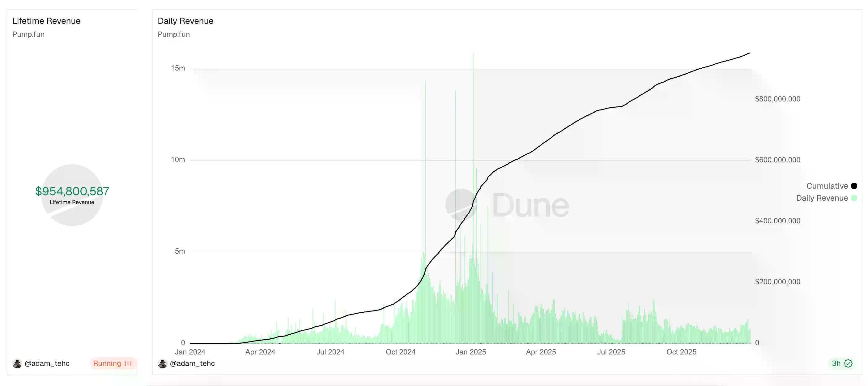Toggle the Cumulative series in the legend
Screen dimensions: 868x386
[827, 186]
